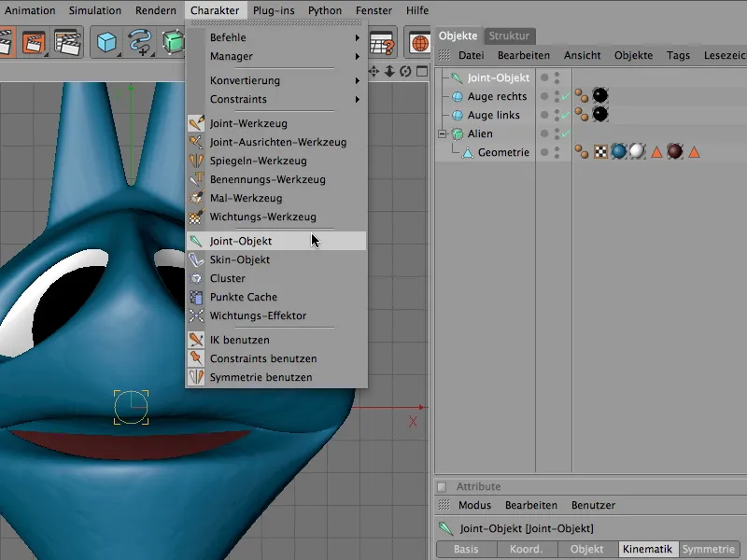Image resolution: width=747 pixels, height=560 pixels.
Task: Choose the Wichtungs-Werkzeug entry
Action: (276, 217)
